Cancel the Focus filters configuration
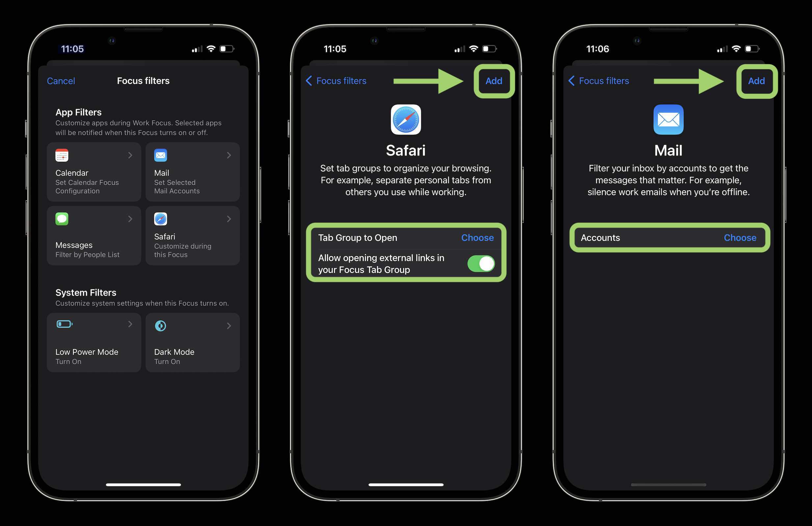812x526 pixels. tap(61, 81)
